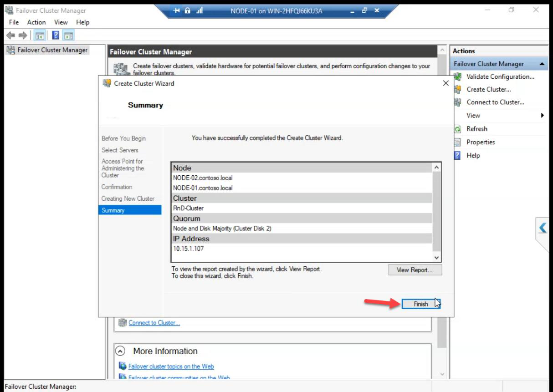Open the Help menu in menu bar
This screenshot has height=392, width=553.
[83, 22]
